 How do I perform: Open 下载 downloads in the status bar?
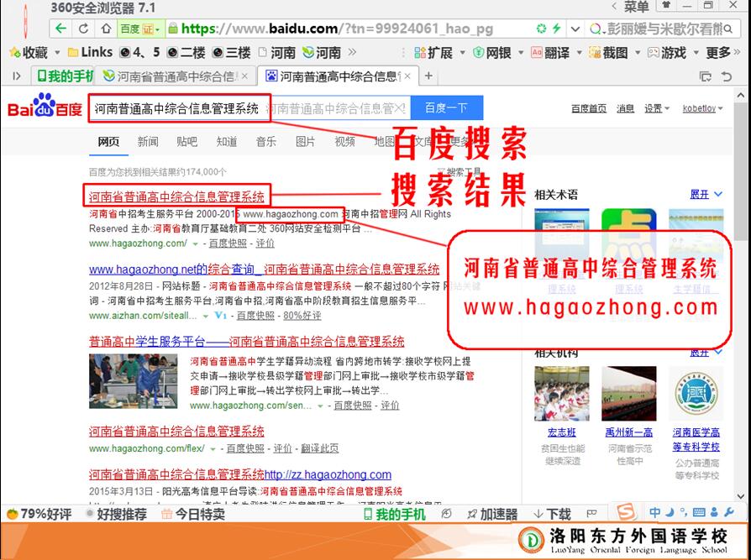[x=552, y=514]
